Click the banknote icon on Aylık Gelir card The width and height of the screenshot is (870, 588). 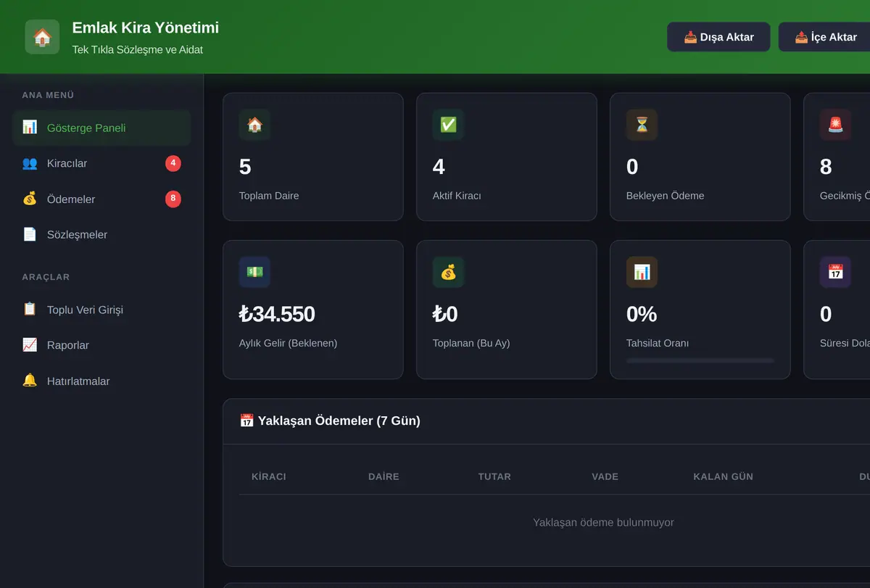click(x=254, y=272)
